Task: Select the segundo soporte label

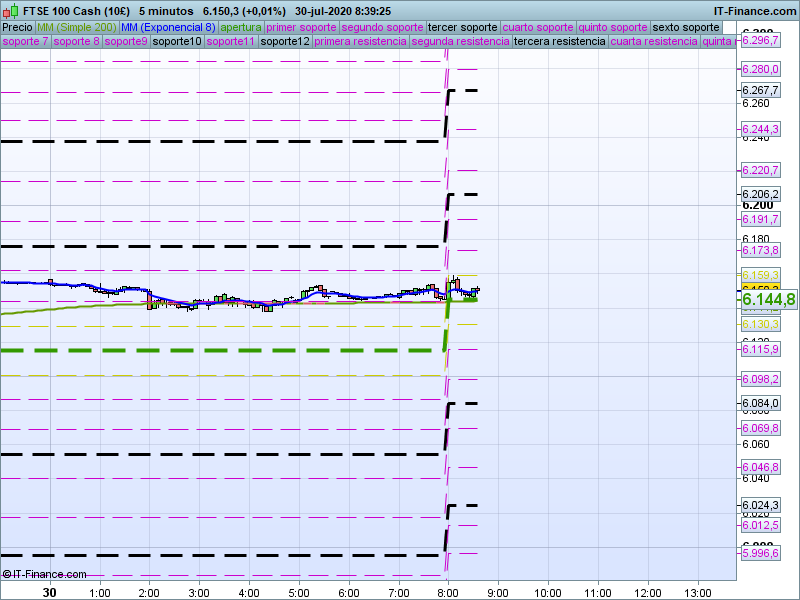Action: pos(382,27)
